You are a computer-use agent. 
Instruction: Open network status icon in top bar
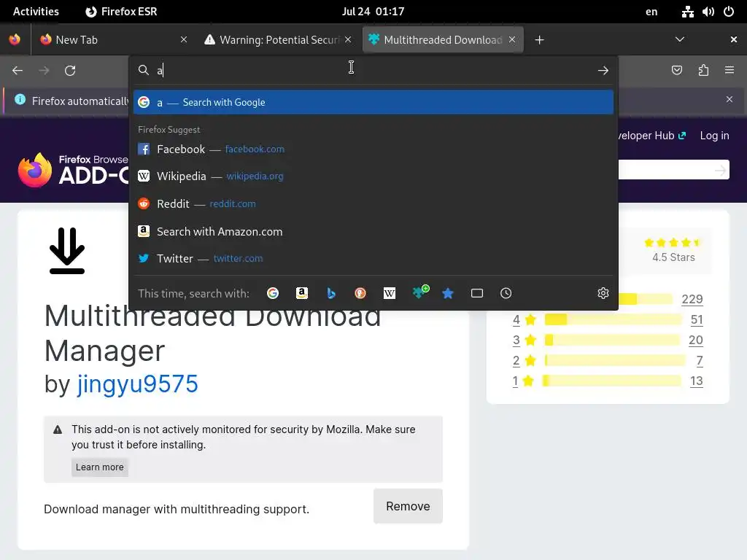(x=687, y=12)
